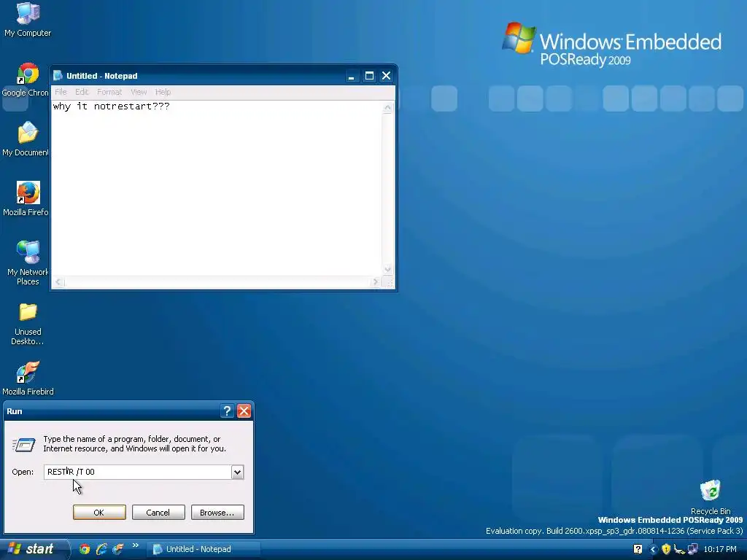Click the taskbar clock showing 10:17 PM
This screenshot has height=560, width=747.
point(720,549)
